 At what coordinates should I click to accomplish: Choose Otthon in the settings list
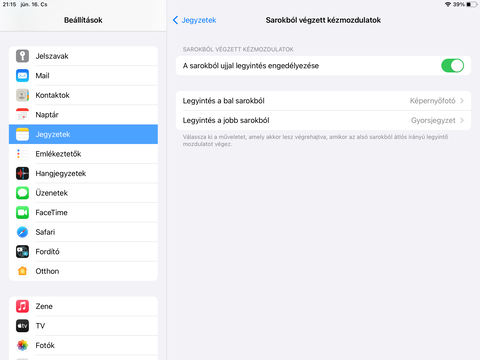[83, 271]
